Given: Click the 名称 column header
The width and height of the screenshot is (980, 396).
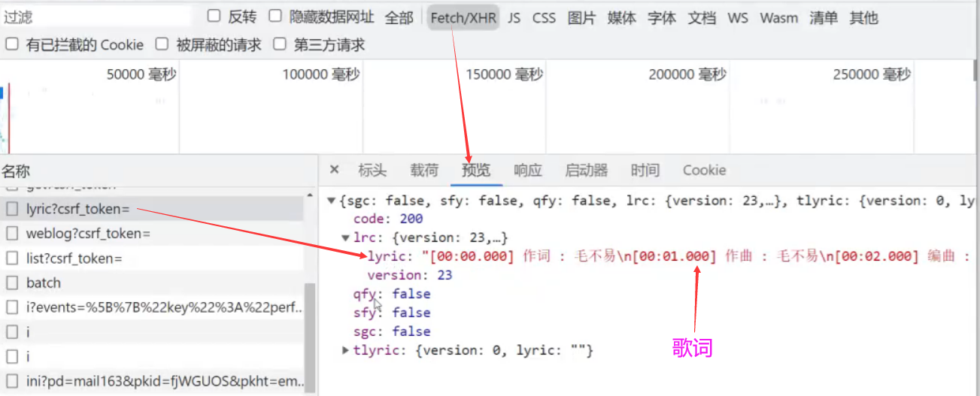Looking at the screenshot, I should 16,172.
